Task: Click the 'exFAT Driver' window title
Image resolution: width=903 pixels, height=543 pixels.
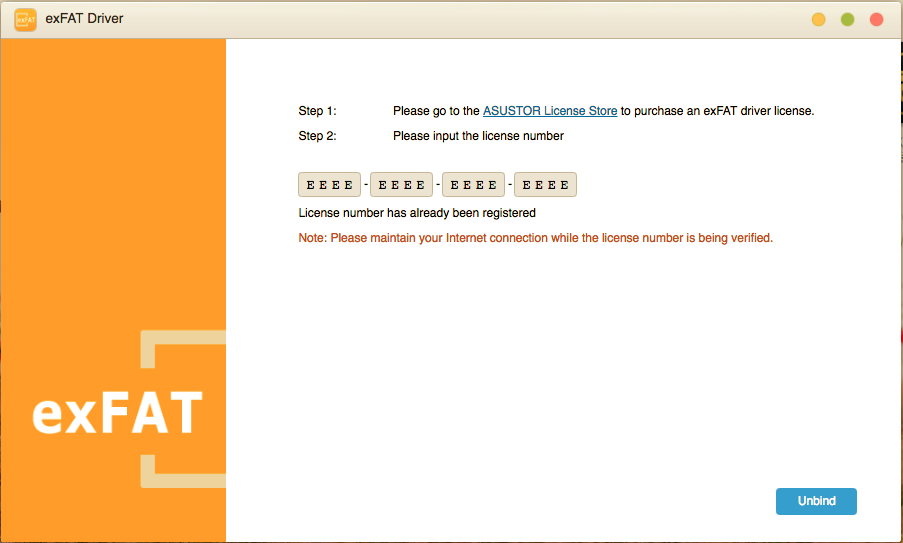Action: point(84,18)
